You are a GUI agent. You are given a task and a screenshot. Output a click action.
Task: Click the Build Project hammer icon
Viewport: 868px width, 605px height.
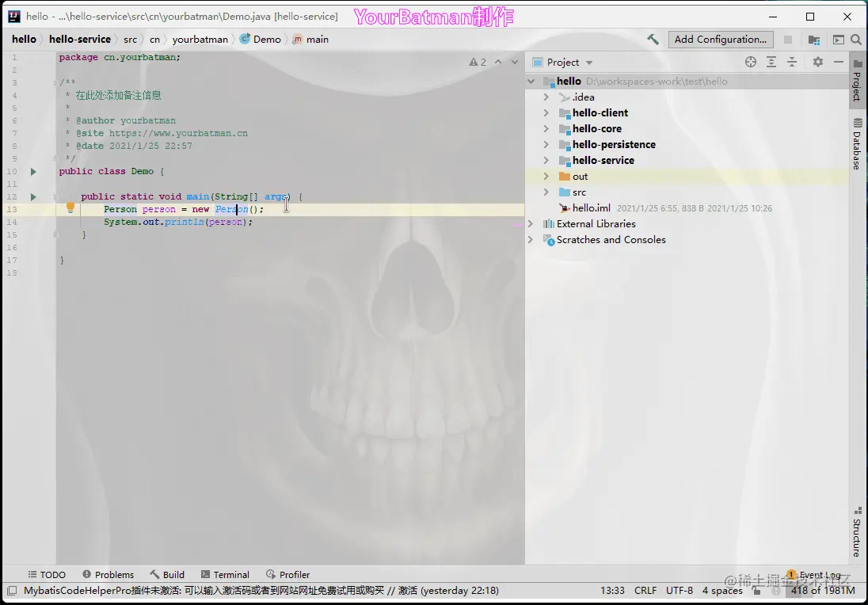click(653, 40)
